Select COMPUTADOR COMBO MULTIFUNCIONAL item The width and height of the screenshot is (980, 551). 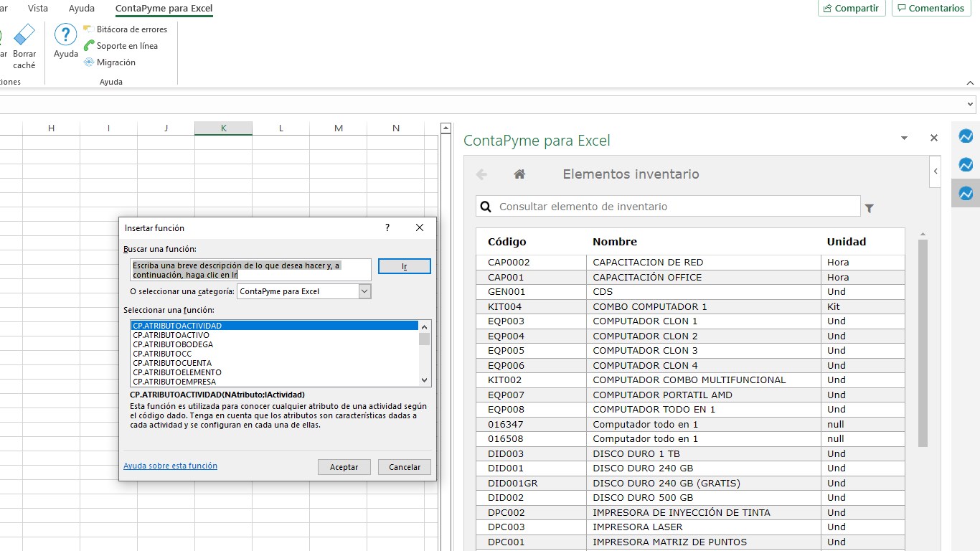tap(690, 380)
